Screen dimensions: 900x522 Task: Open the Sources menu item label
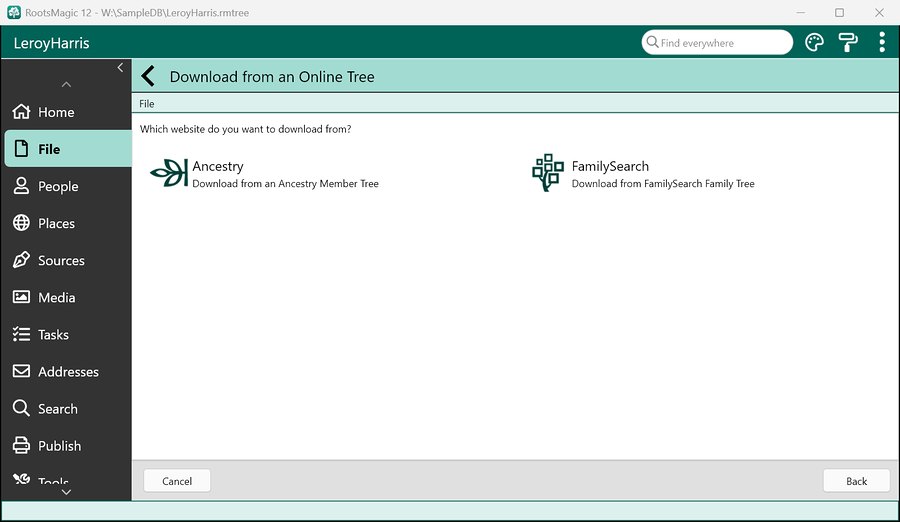(61, 261)
